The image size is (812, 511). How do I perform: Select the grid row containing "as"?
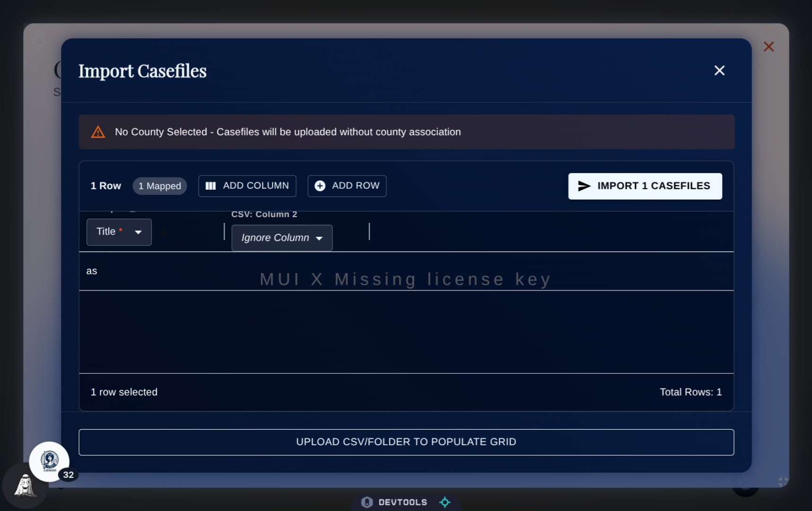(92, 271)
